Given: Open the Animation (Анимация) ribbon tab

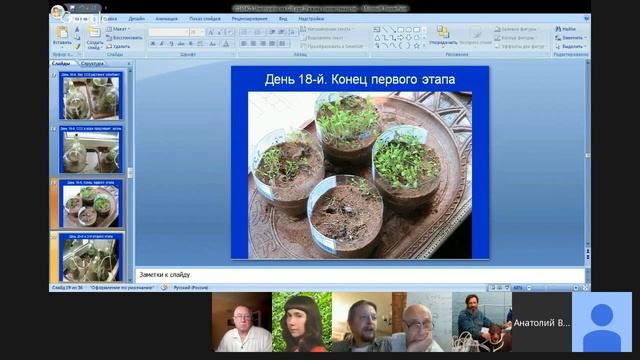Looking at the screenshot, I should pyautogui.click(x=166, y=19).
